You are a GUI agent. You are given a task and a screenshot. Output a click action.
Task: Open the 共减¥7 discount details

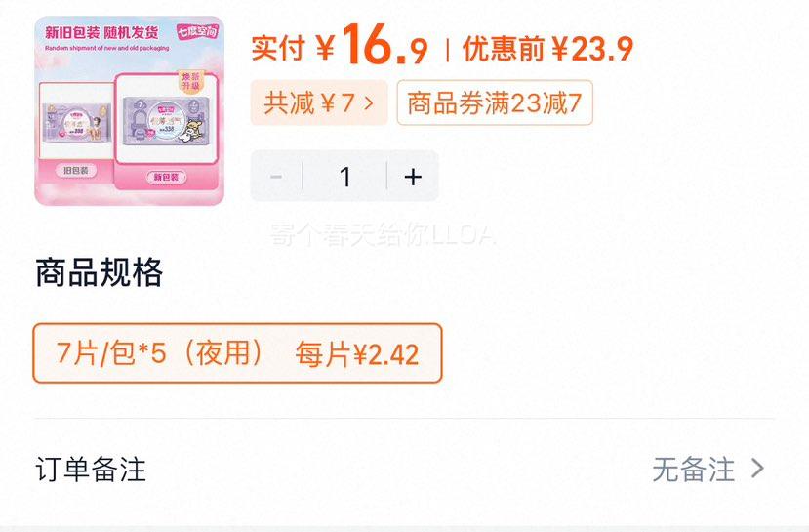[x=319, y=102]
